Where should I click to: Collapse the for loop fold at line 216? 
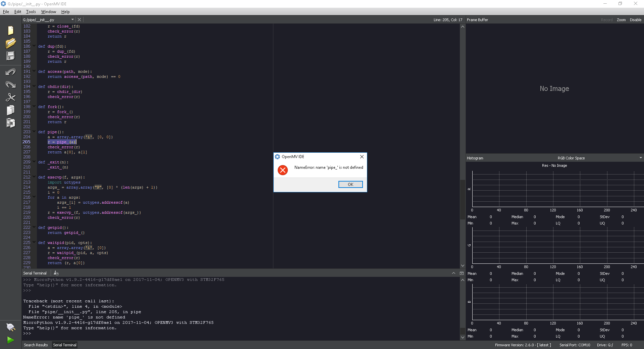34,197
